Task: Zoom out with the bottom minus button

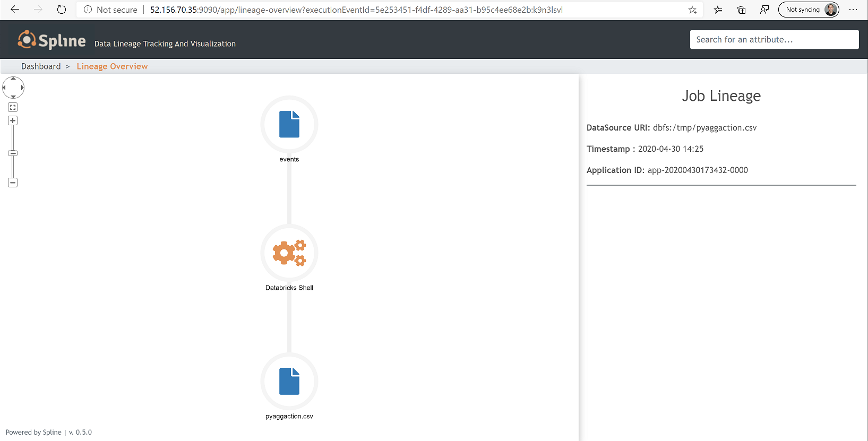Action: click(x=13, y=183)
